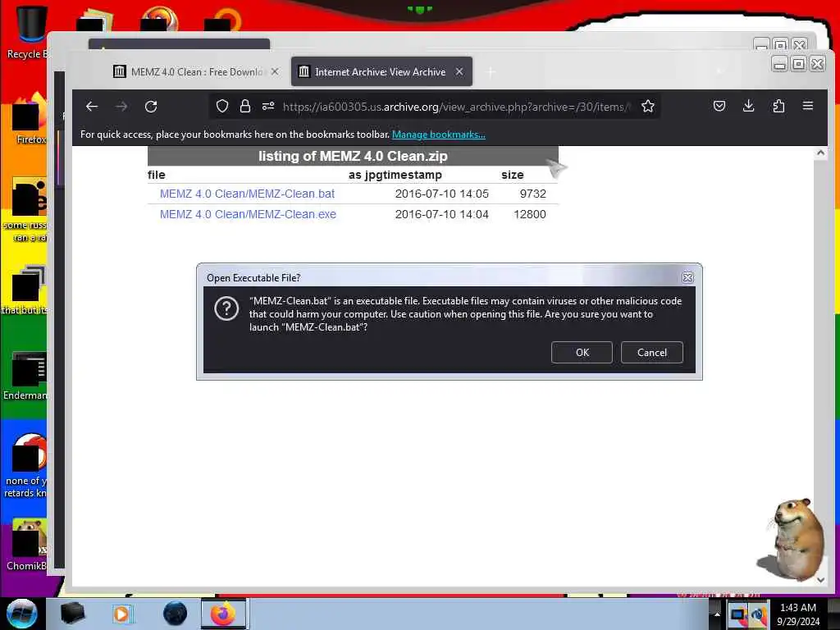Viewport: 840px width, 630px height.
Task: Open the dark globe taskbar icon
Action: 176,614
